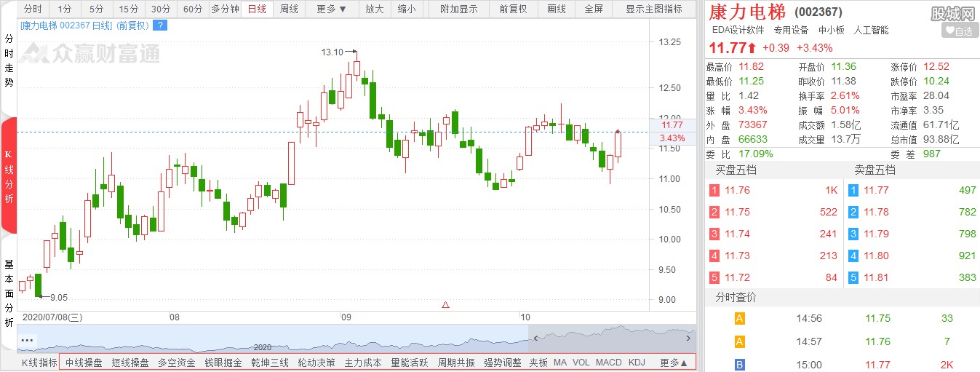Toggle the 乾坤三线 indicator

(x=270, y=363)
